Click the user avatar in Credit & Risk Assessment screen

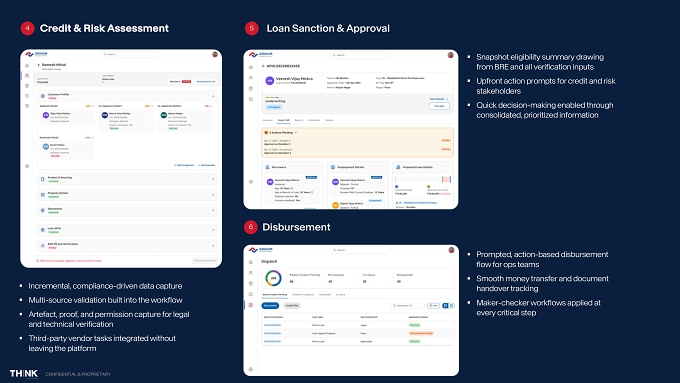(x=215, y=54)
